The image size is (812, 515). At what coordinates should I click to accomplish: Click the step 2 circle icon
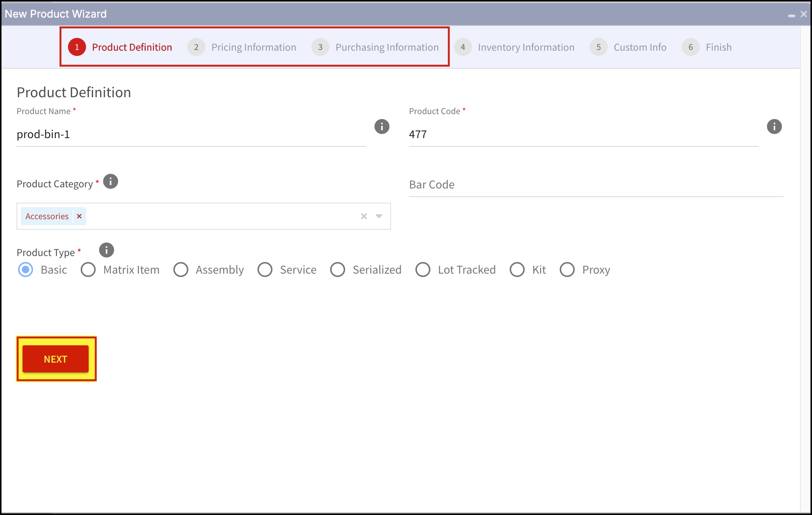point(196,47)
